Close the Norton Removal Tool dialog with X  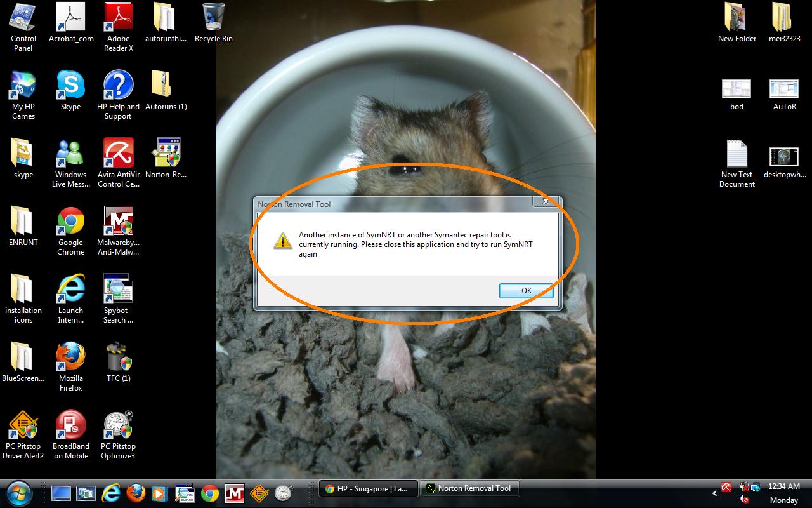click(545, 202)
